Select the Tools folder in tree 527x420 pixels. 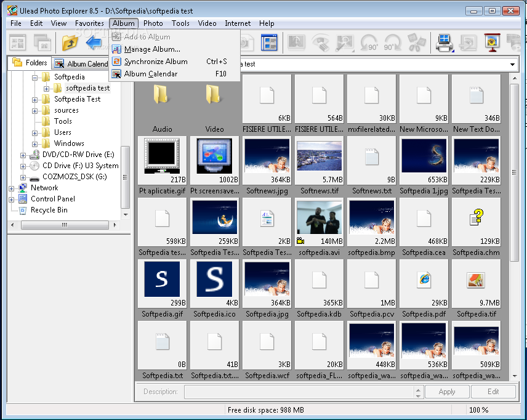(63, 121)
